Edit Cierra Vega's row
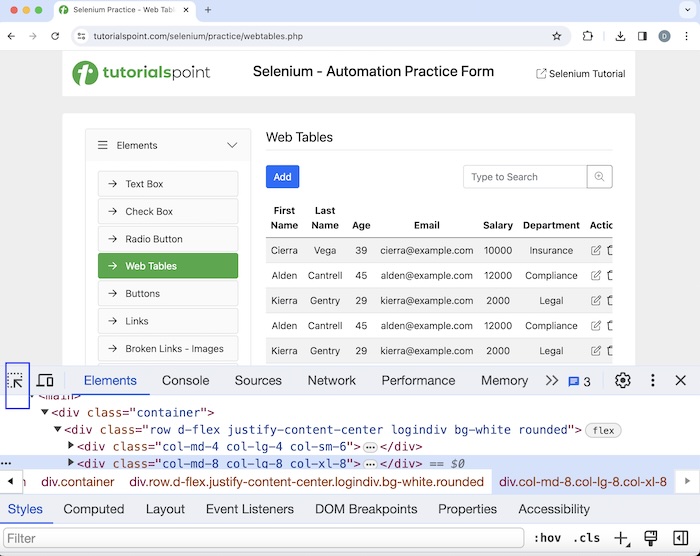Screen dimensions: 700x556 pyautogui.click(x=596, y=251)
